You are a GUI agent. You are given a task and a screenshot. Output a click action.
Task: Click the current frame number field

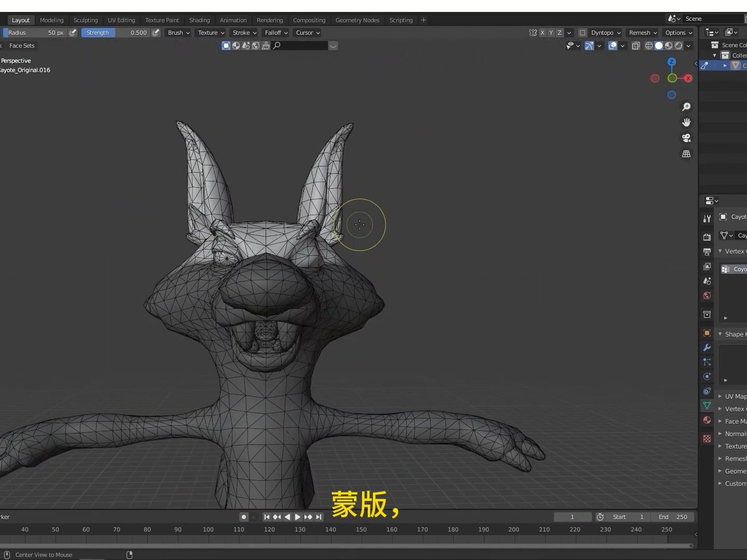click(573, 517)
